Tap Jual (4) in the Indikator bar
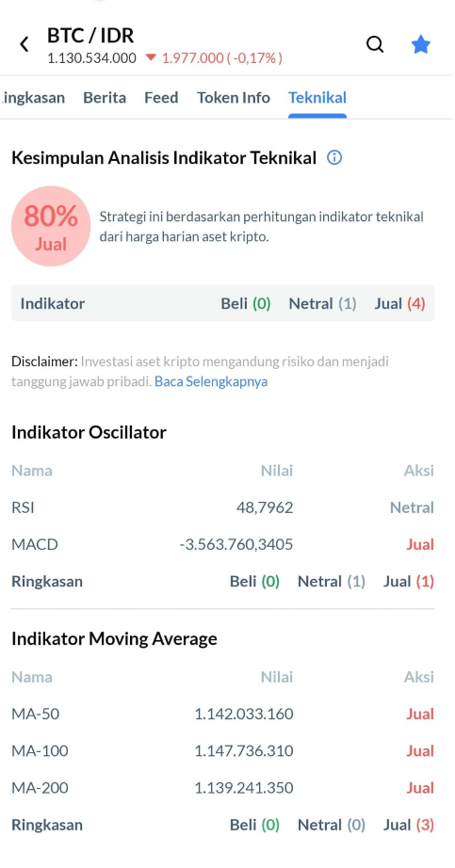 (399, 303)
